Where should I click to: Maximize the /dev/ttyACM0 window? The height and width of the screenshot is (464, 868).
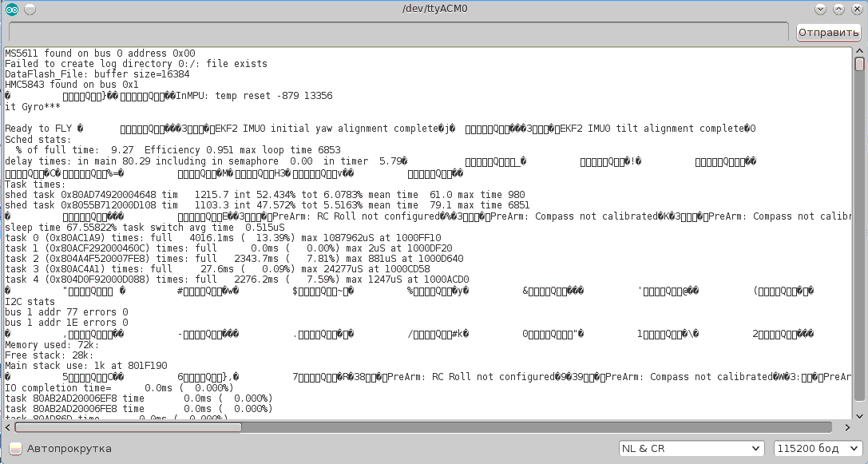[838, 9]
